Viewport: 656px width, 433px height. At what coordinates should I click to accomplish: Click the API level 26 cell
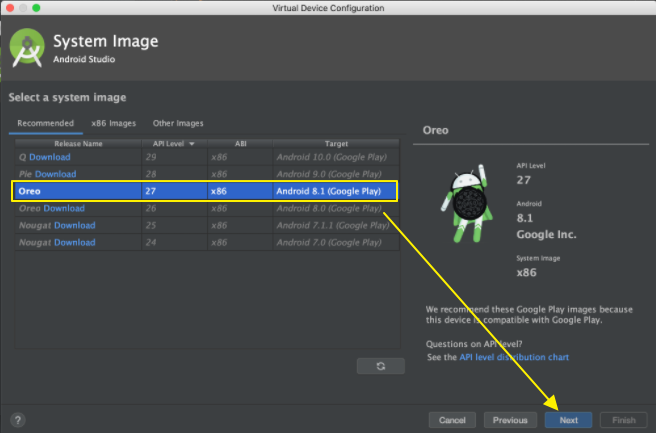pyautogui.click(x=174, y=208)
